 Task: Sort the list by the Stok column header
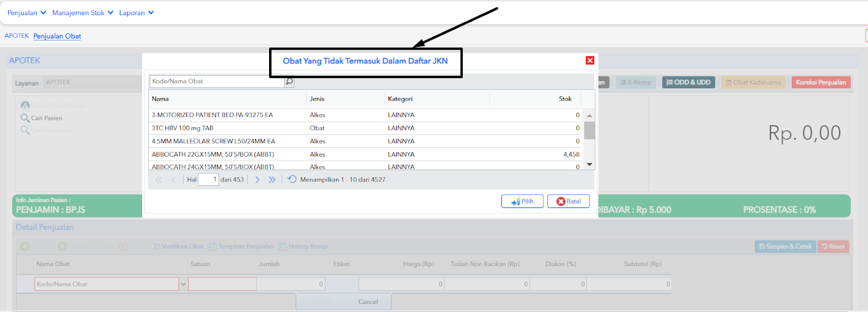(565, 99)
